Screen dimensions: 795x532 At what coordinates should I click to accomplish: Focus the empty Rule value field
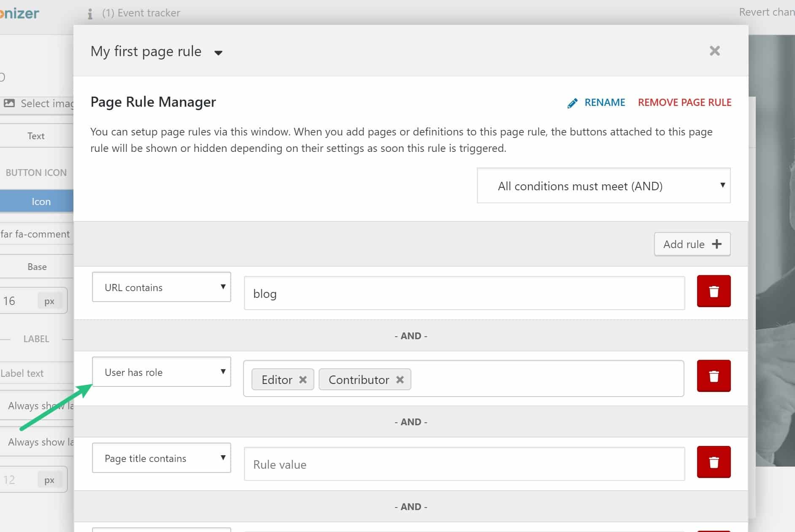tap(465, 464)
